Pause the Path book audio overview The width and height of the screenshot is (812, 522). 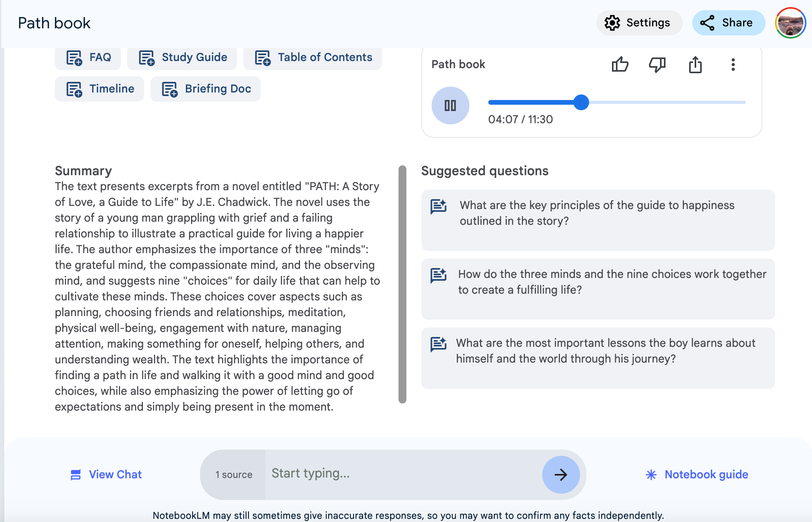click(450, 106)
